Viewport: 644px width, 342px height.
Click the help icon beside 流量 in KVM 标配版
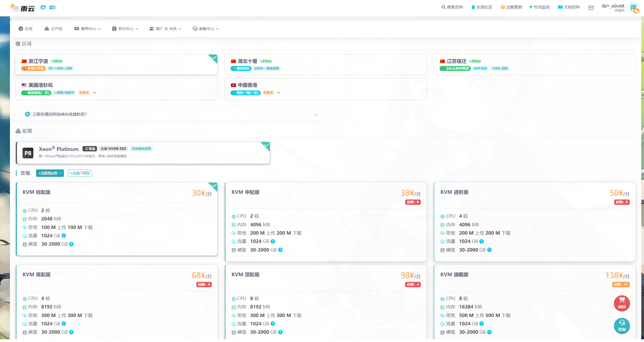[x=64, y=236]
